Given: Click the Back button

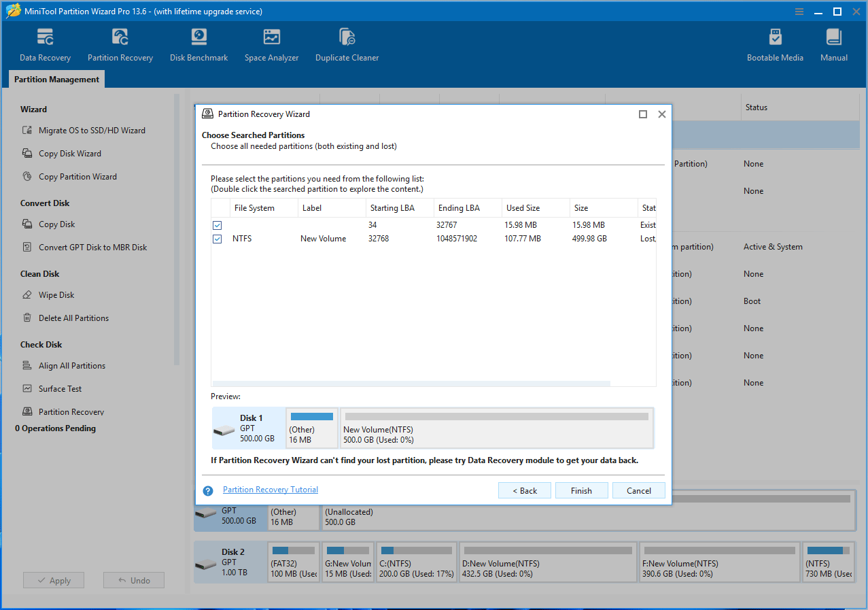Looking at the screenshot, I should tap(524, 490).
